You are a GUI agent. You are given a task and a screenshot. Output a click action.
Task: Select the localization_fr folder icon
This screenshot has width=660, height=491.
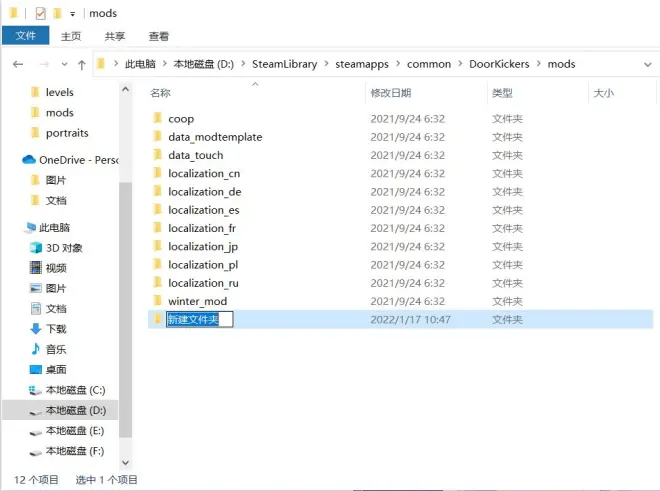(158, 227)
